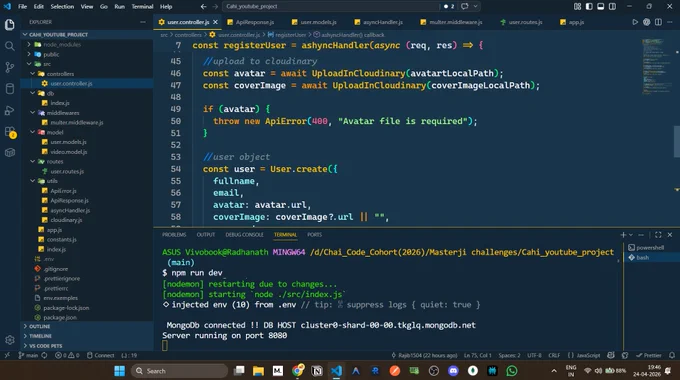The image size is (680, 380).
Task: Open the remote window indicator
Action: pos(7,355)
